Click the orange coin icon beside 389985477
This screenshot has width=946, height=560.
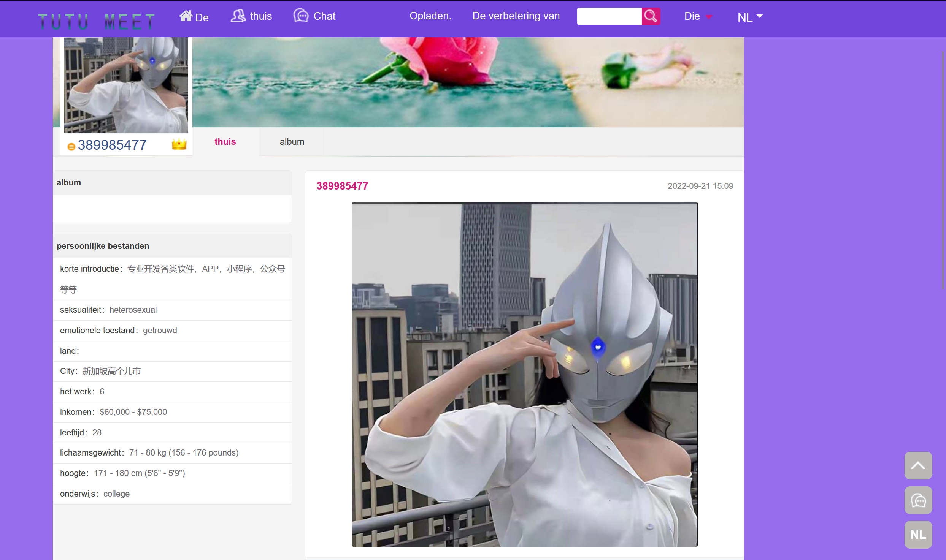pyautogui.click(x=71, y=147)
